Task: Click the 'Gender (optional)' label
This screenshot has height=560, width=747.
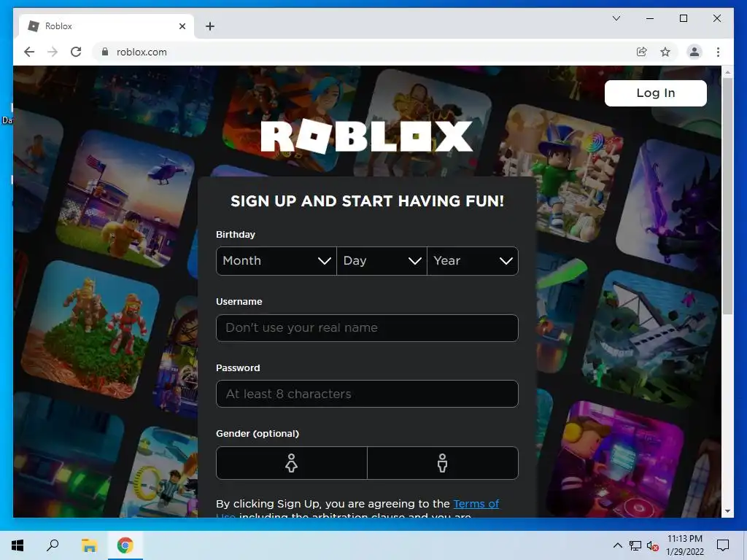Action: [258, 433]
